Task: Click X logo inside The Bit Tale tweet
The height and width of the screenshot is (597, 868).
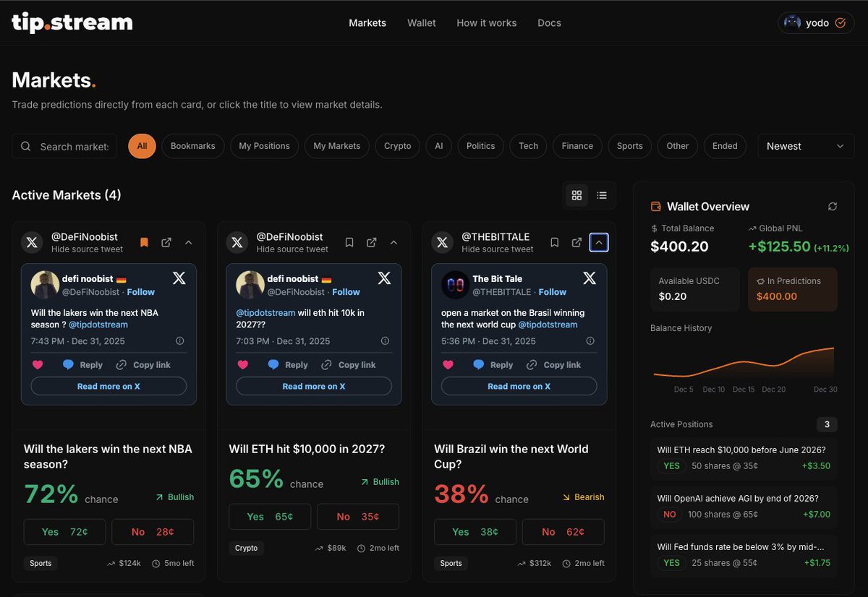Action: click(x=590, y=278)
